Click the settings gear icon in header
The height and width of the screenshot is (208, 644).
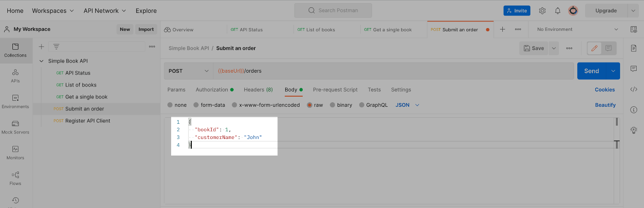click(x=542, y=11)
